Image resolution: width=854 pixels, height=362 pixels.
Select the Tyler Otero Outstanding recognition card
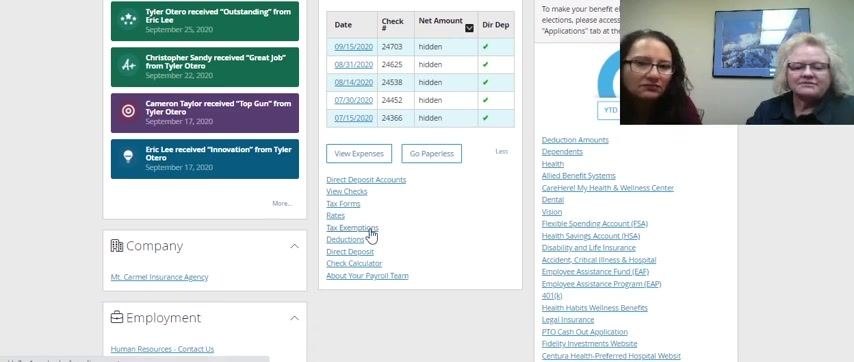click(205, 21)
